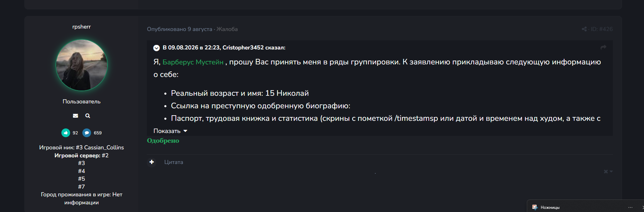Image resolution: width=644 pixels, height=212 pixels.
Task: Open rpsherr's profile avatar picture
Action: [x=82, y=65]
